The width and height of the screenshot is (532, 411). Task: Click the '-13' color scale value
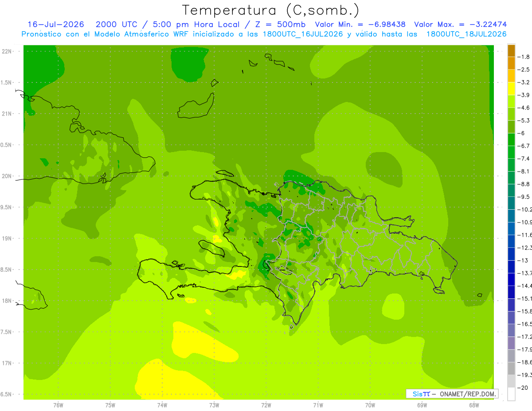tap(523, 260)
